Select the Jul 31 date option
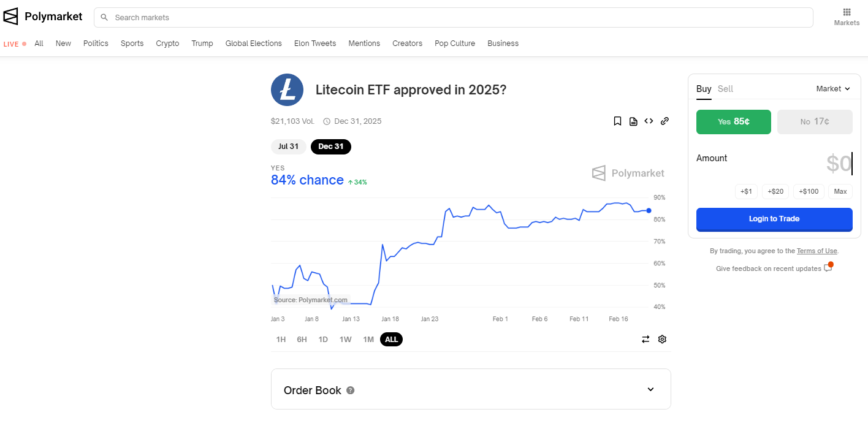Screen dimensions: 868x423 click(x=288, y=147)
